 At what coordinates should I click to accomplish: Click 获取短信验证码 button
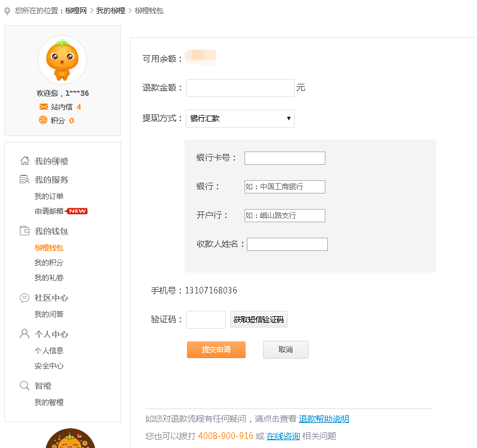259,319
